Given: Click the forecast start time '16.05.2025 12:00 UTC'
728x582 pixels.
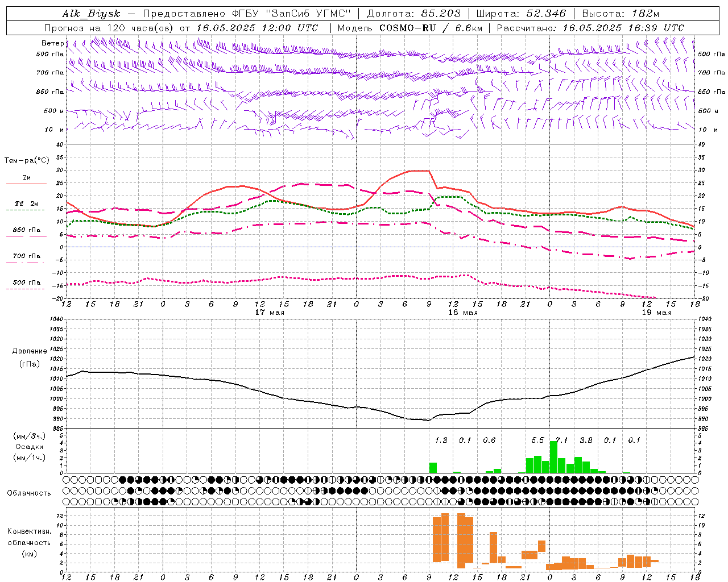Looking at the screenshot, I should (x=257, y=28).
